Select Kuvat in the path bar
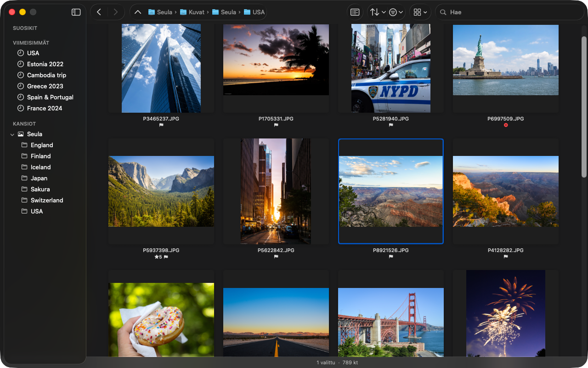Screen dimensions: 588x368 pyautogui.click(x=192, y=12)
